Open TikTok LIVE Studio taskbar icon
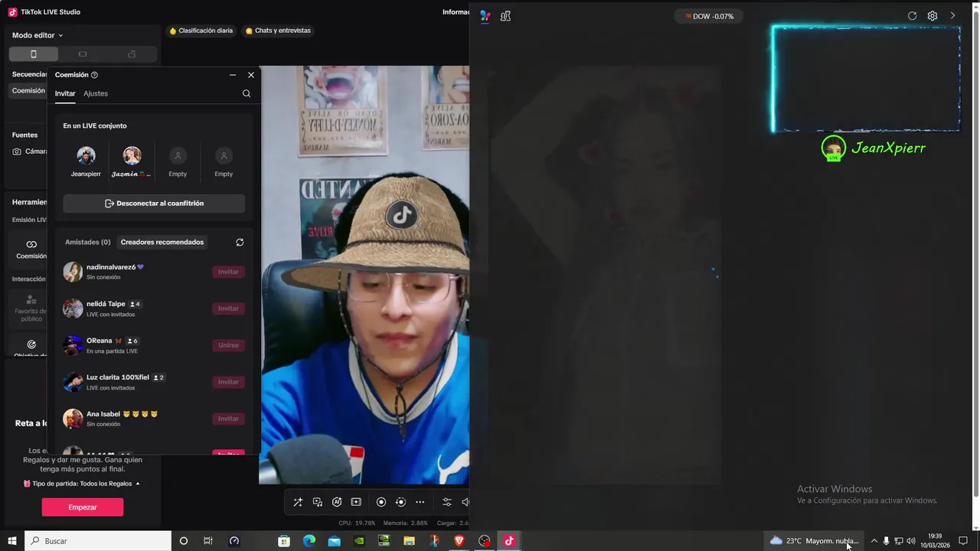This screenshot has width=980, height=551. (x=509, y=541)
